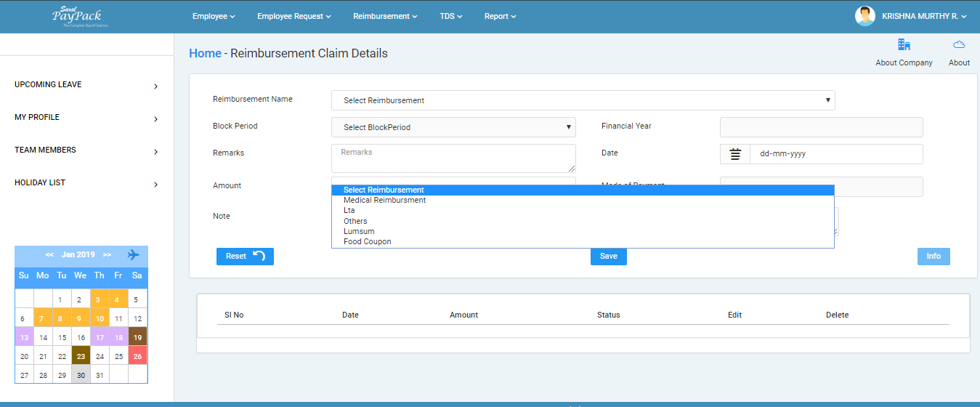Click the About Company building icon

click(904, 45)
